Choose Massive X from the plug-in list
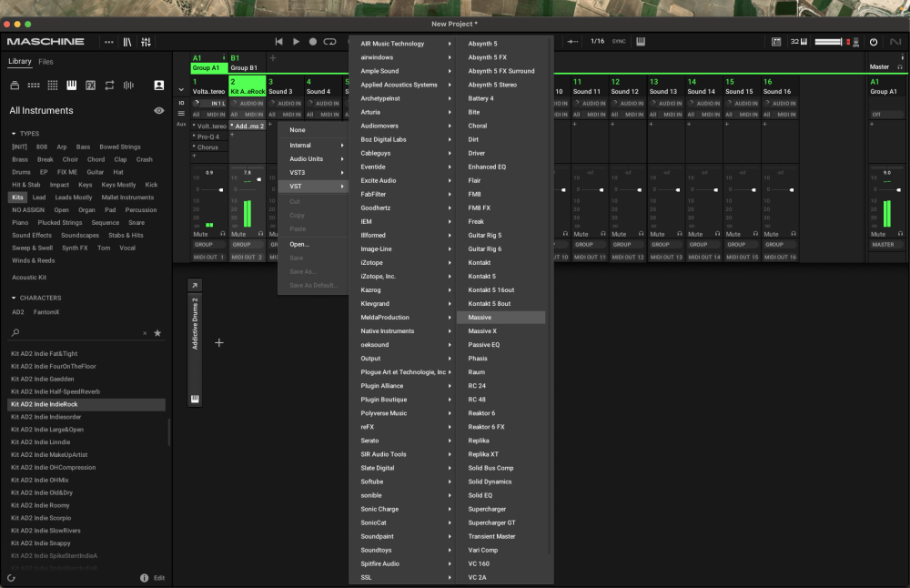 [482, 331]
